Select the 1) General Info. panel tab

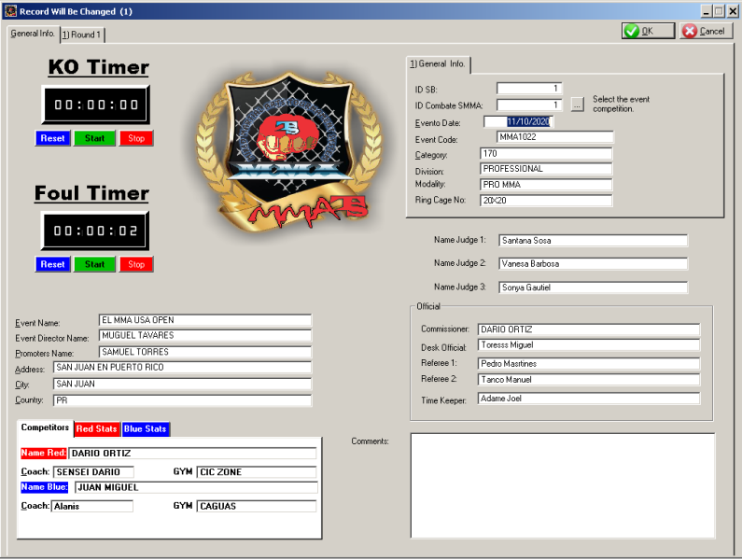pyautogui.click(x=438, y=63)
